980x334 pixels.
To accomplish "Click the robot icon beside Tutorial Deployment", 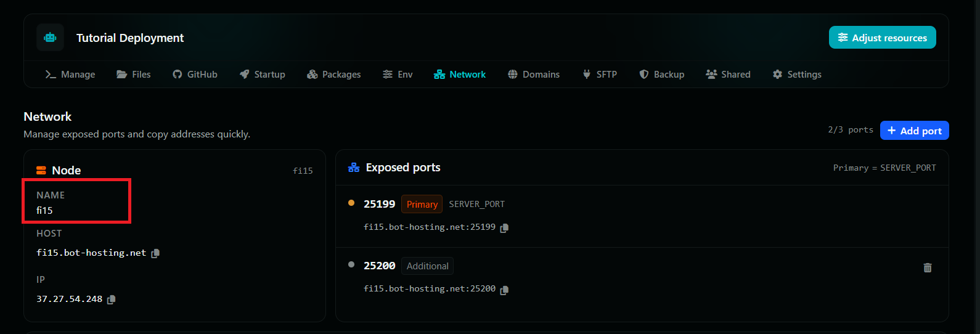I will 50,38.
